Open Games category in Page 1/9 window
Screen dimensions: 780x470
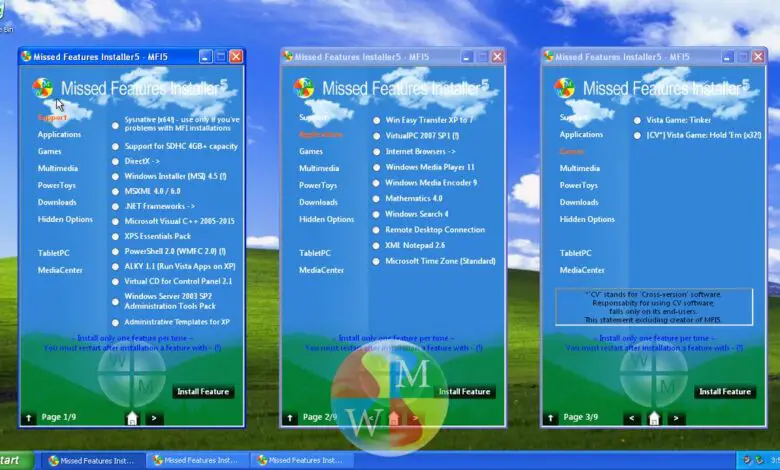[x=50, y=151]
